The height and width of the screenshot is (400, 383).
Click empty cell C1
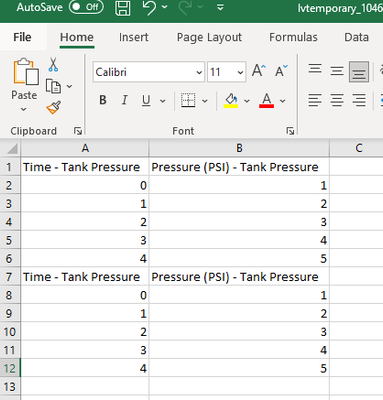356,167
